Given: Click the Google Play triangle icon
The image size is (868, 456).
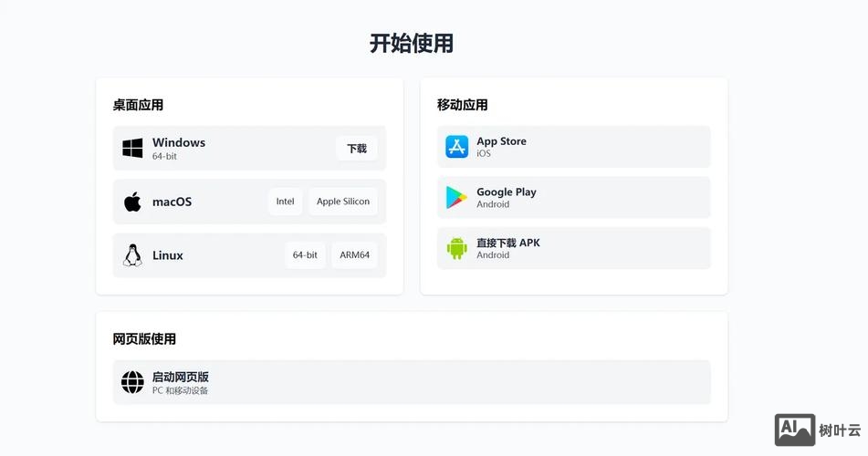Looking at the screenshot, I should [x=456, y=197].
